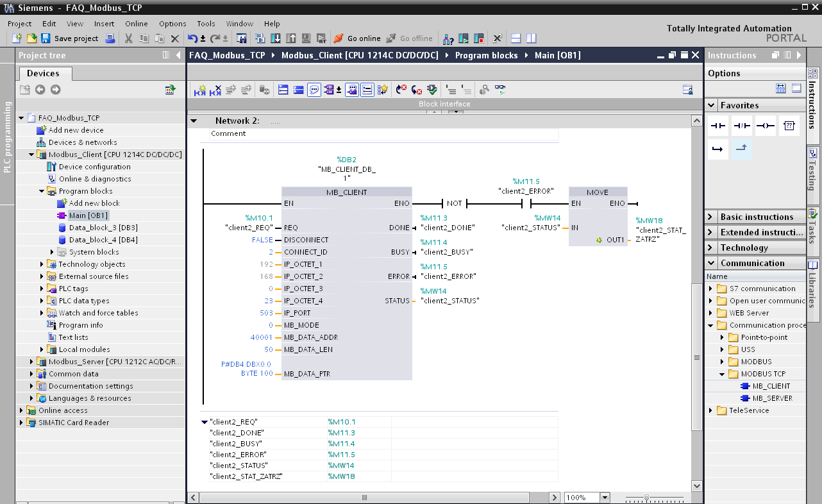The width and height of the screenshot is (822, 504).
Task: Open the Options menu
Action: pyautogui.click(x=172, y=24)
